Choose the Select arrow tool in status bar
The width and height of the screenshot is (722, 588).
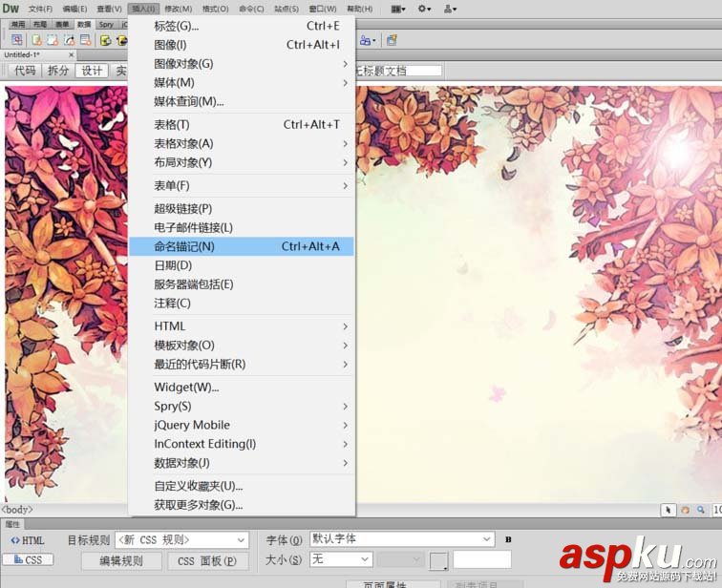tap(669, 510)
